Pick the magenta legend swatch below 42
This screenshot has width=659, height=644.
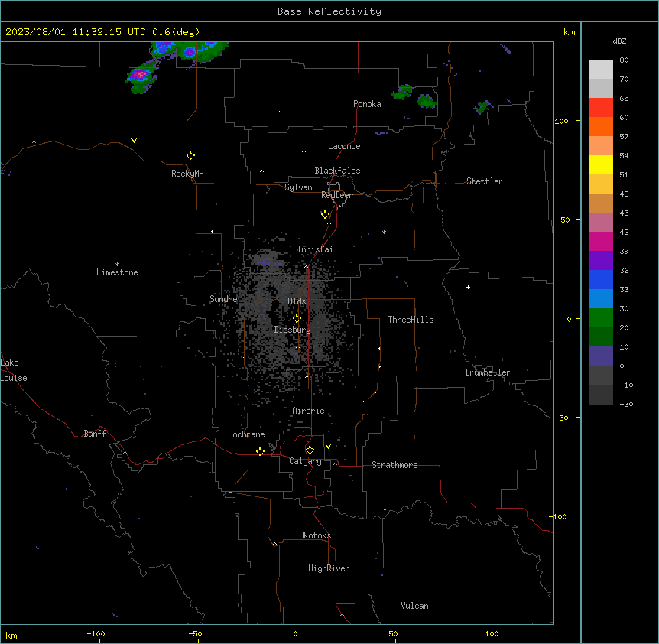(601, 241)
